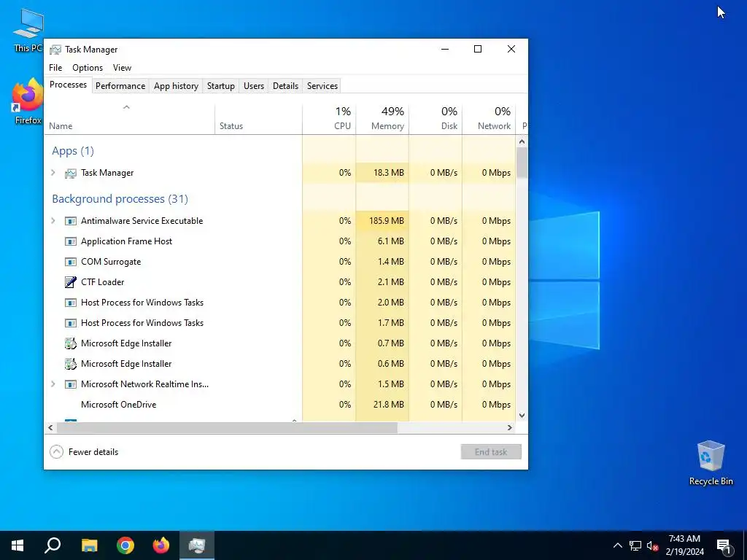Switch to the Performance tab
Image resolution: width=747 pixels, height=560 pixels.
[x=120, y=86]
